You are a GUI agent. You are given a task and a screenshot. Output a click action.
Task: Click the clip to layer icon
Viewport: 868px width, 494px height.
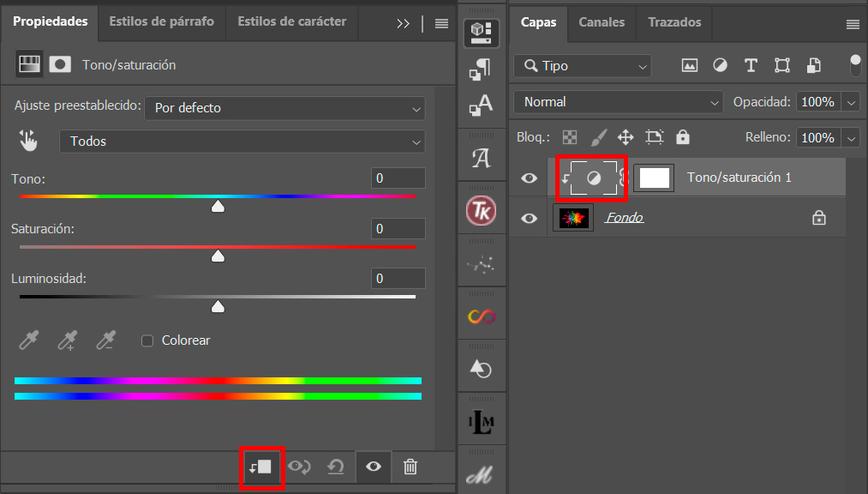[261, 467]
